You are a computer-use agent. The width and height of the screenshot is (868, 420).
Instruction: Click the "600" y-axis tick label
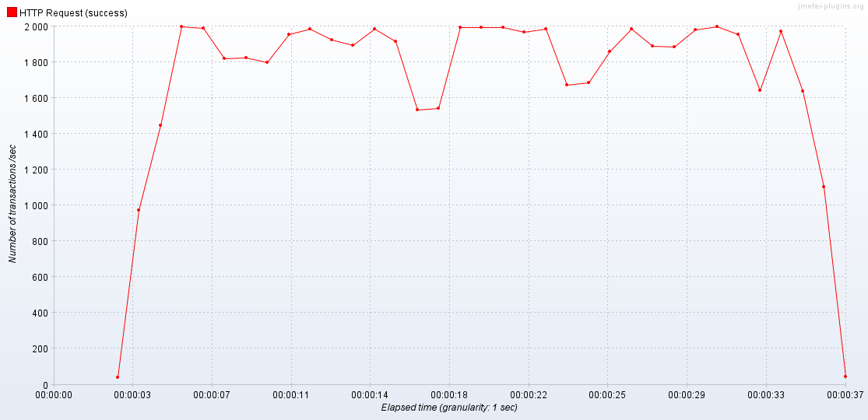tap(41, 277)
